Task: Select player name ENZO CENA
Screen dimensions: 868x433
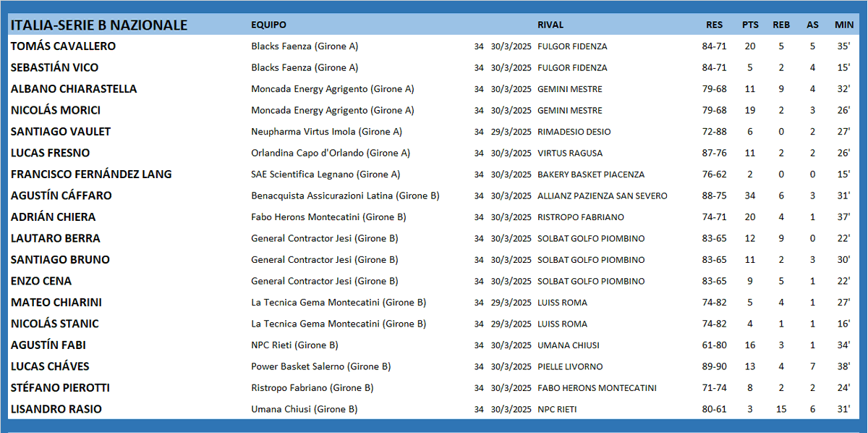Action: pos(41,281)
